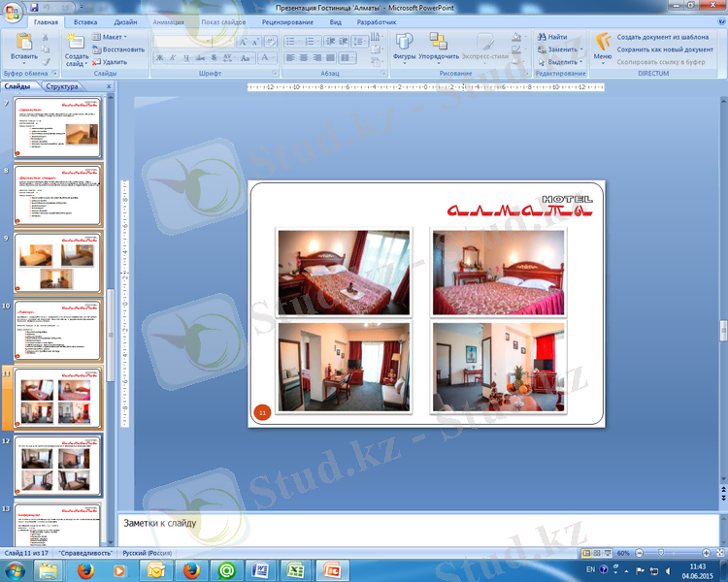
Task: Open Word from the taskbar
Action: [261, 570]
